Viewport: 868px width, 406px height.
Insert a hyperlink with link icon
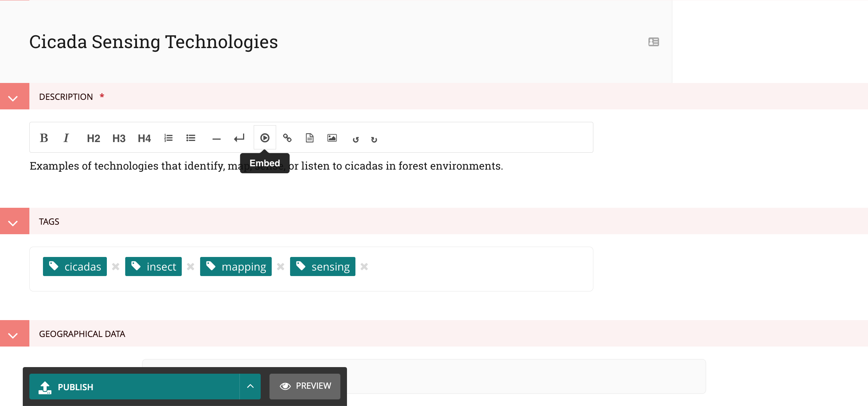[x=287, y=138]
